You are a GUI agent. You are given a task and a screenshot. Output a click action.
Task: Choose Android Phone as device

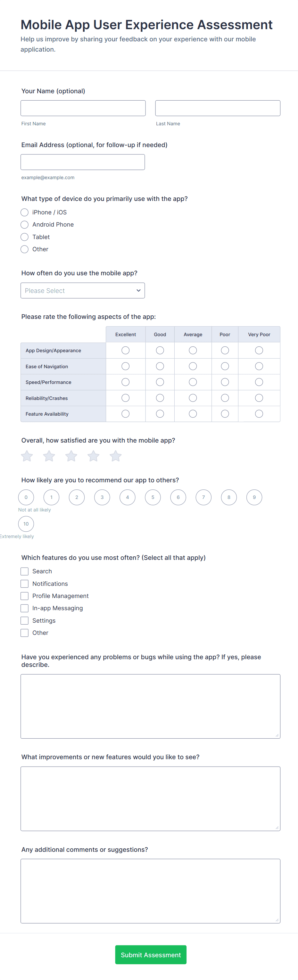click(24, 224)
